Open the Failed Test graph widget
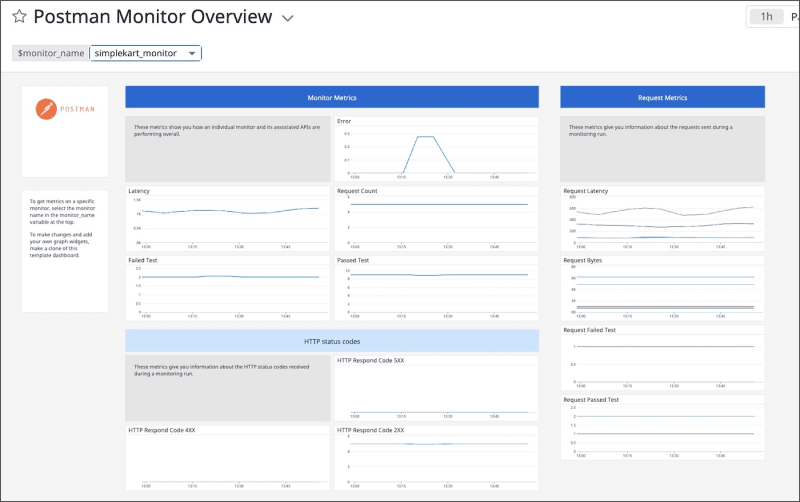800x502 pixels. click(x=228, y=288)
